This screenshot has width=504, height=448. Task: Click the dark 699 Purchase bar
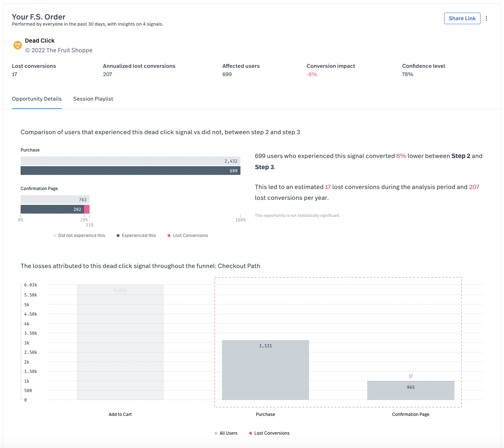[x=130, y=171]
